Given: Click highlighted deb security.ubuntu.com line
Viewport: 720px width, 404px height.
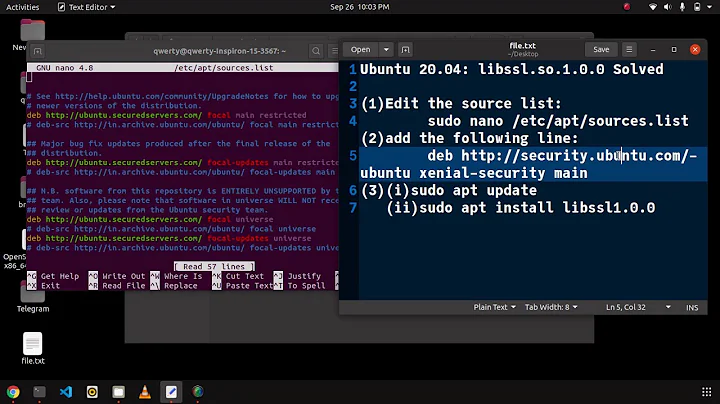Looking at the screenshot, I should coord(533,164).
